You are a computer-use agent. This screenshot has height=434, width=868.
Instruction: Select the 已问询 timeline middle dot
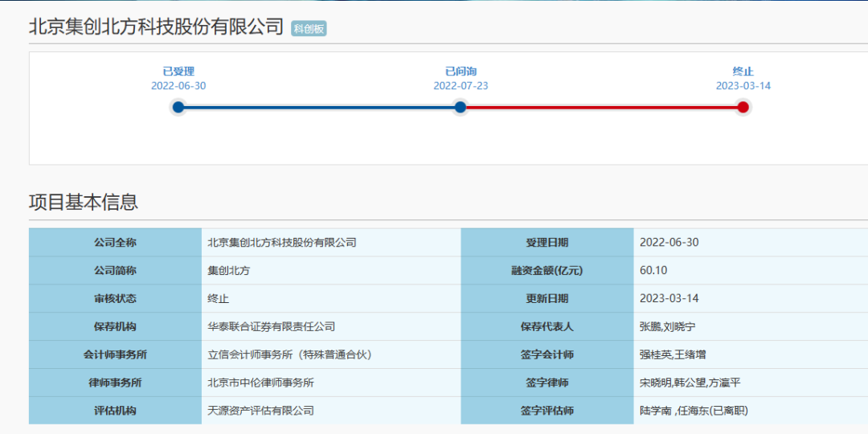460,107
